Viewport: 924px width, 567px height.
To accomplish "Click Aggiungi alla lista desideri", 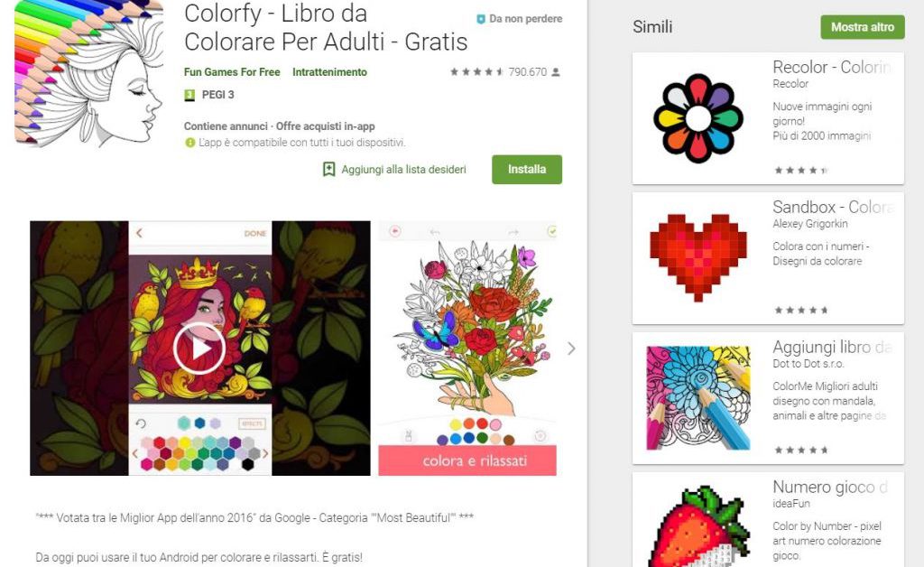I will [403, 170].
